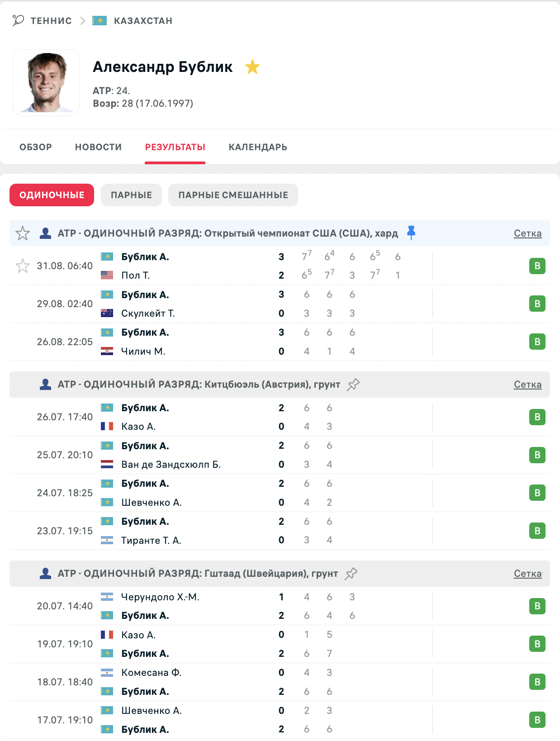Toggle favorite star for the 31.08 match row
The height and width of the screenshot is (741, 560).
point(23,266)
